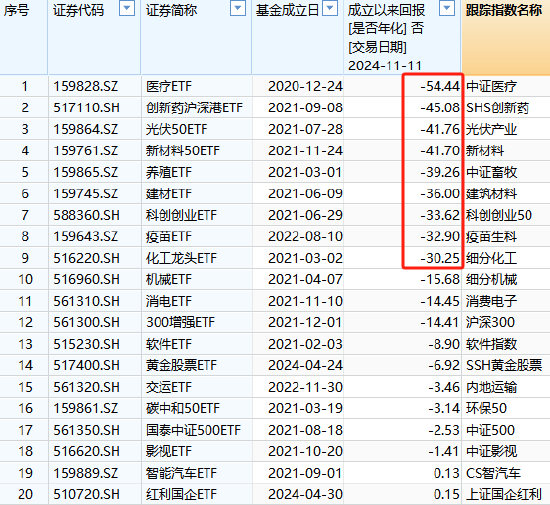Click the 基金成立日 header label
Image resolution: width=550 pixels, height=505 pixels.
tap(287, 11)
